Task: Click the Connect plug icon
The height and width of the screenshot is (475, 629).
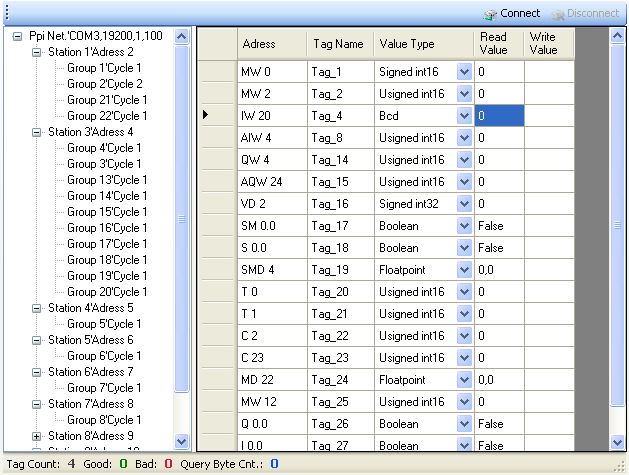Action: click(x=490, y=14)
